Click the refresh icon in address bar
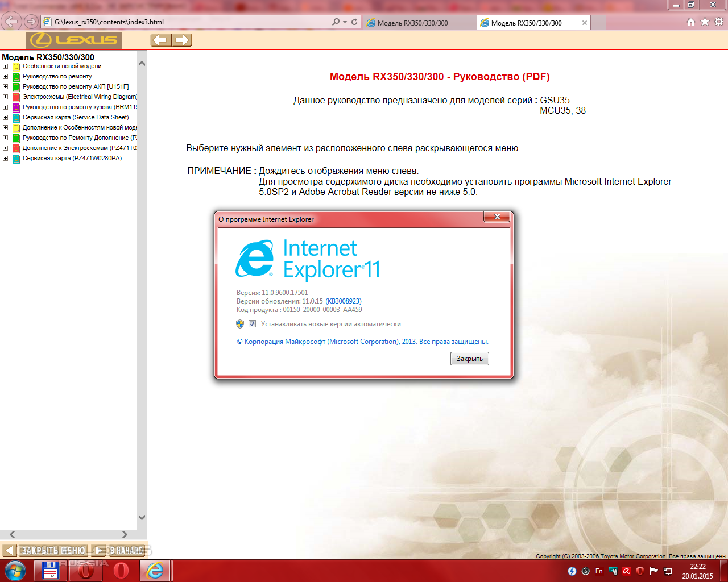This screenshot has width=728, height=582. (354, 22)
